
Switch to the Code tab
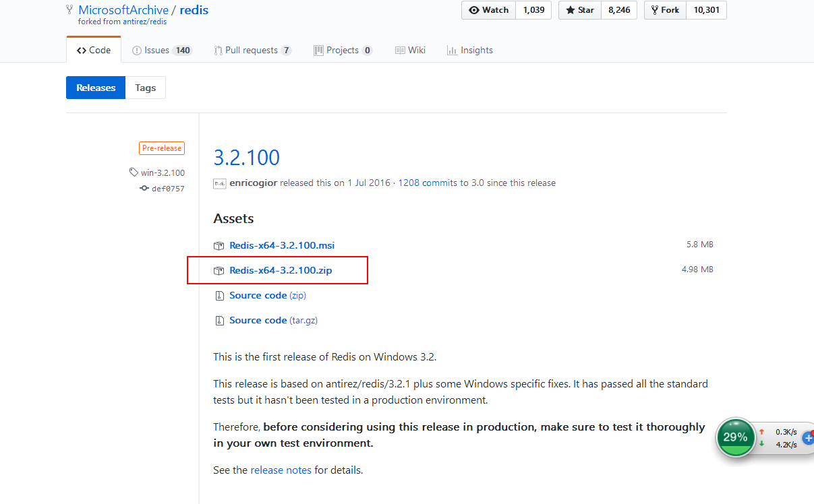pyautogui.click(x=94, y=50)
